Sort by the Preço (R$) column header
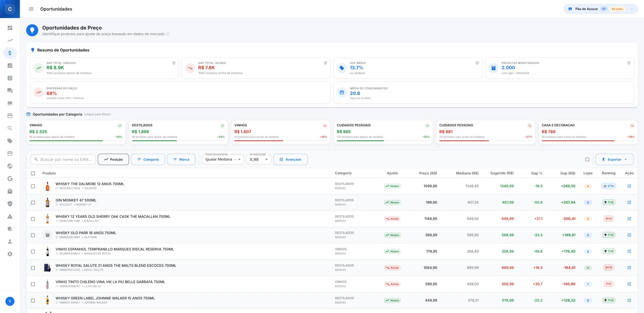The image size is (644, 313). tap(428, 173)
